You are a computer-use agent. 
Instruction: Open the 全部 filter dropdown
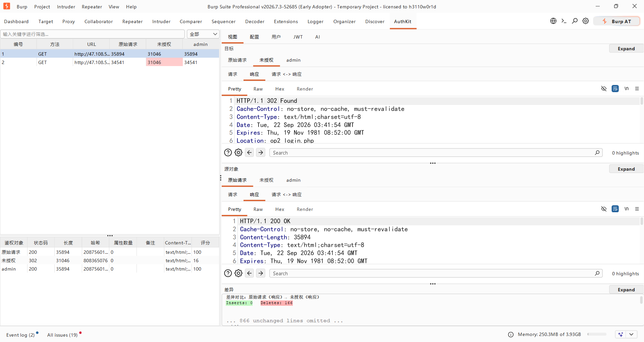coord(203,34)
